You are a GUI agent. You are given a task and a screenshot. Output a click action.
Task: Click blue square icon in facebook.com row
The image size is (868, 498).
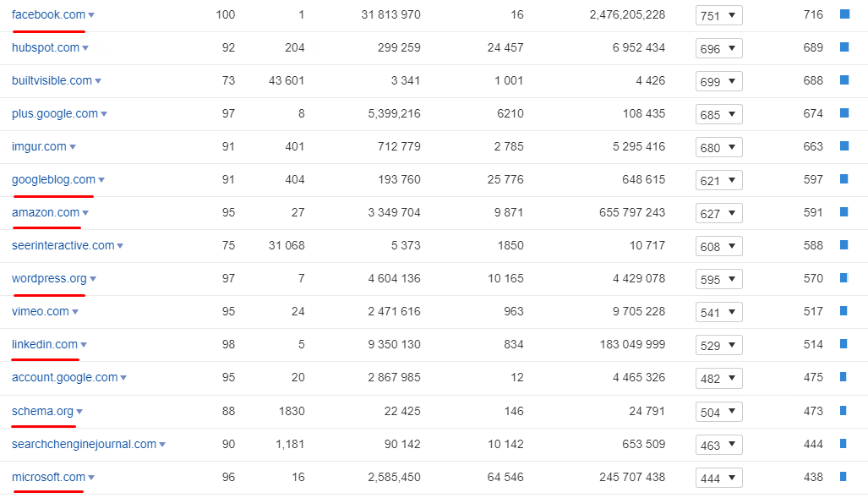click(843, 14)
